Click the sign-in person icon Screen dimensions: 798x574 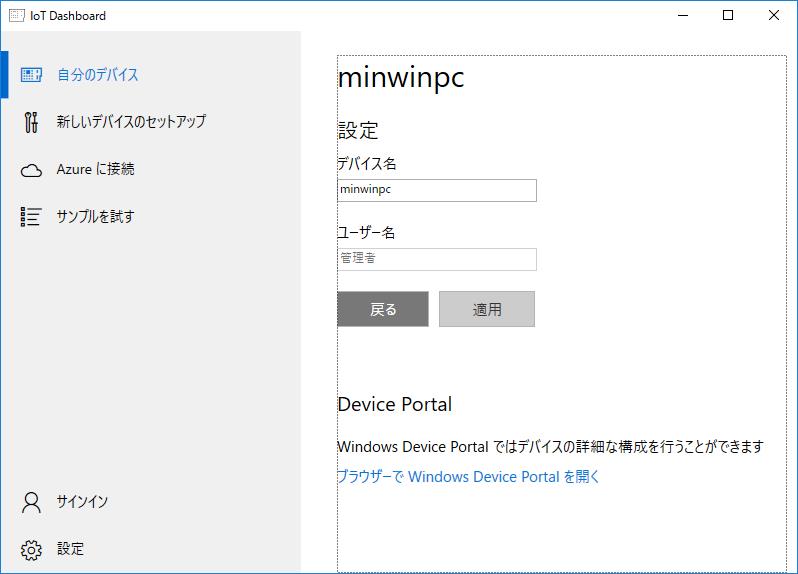click(31, 502)
